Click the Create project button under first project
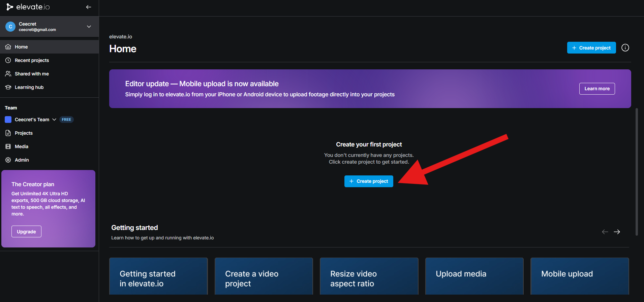Image resolution: width=644 pixels, height=302 pixels. click(x=369, y=181)
